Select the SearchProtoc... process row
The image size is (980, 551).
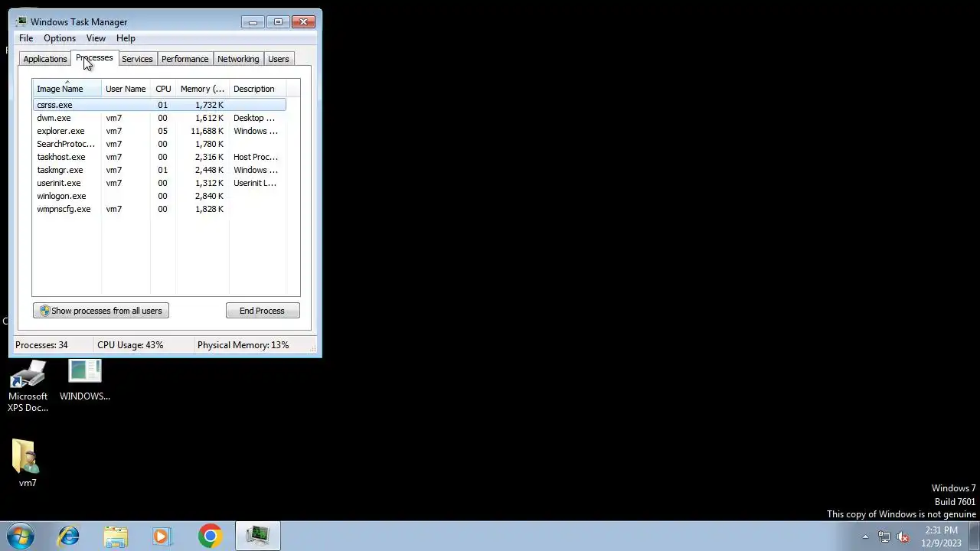(x=159, y=144)
